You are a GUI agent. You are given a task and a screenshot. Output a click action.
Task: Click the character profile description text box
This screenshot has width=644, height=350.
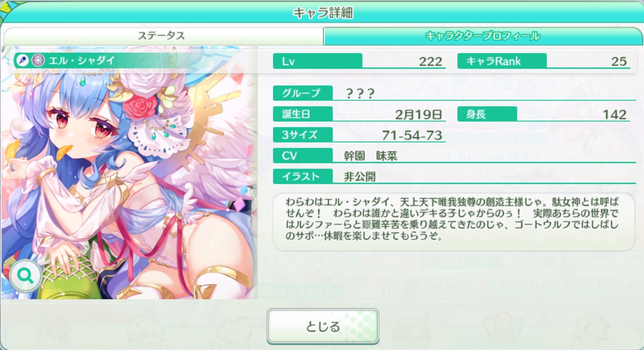[454, 222]
